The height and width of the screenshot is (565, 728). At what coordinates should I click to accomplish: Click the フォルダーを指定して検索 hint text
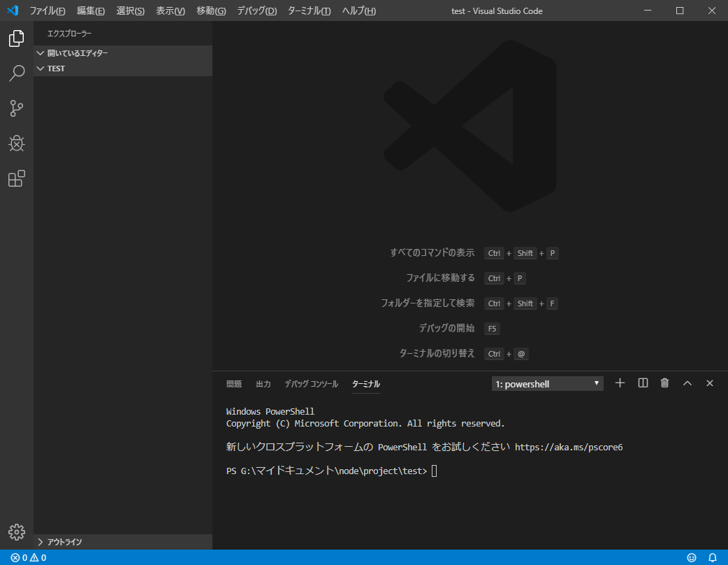click(428, 303)
